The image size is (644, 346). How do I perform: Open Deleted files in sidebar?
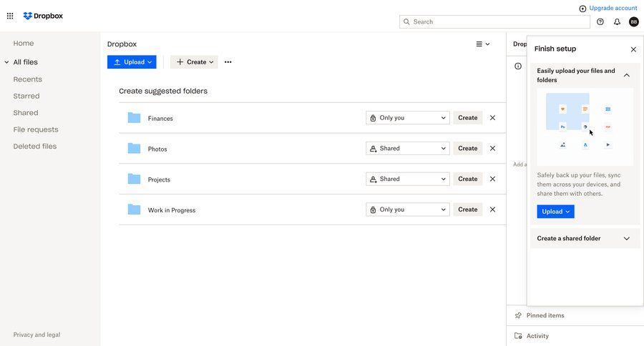35,147
